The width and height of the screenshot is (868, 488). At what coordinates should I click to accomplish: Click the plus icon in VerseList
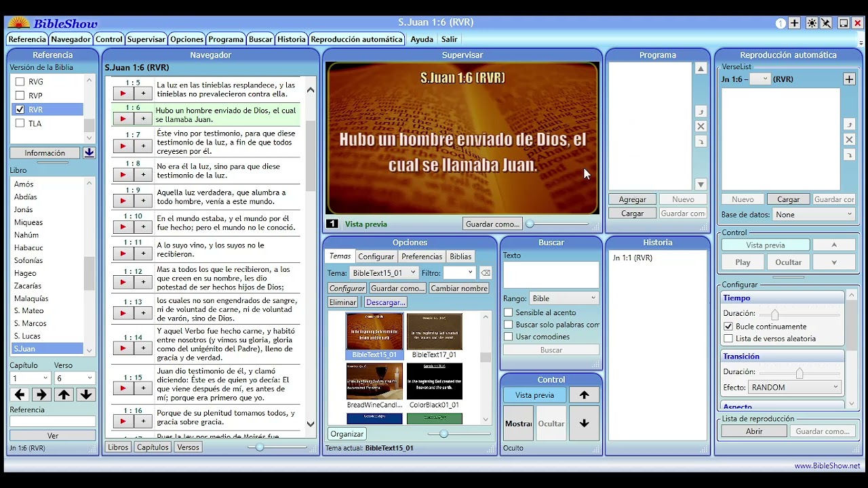click(849, 79)
